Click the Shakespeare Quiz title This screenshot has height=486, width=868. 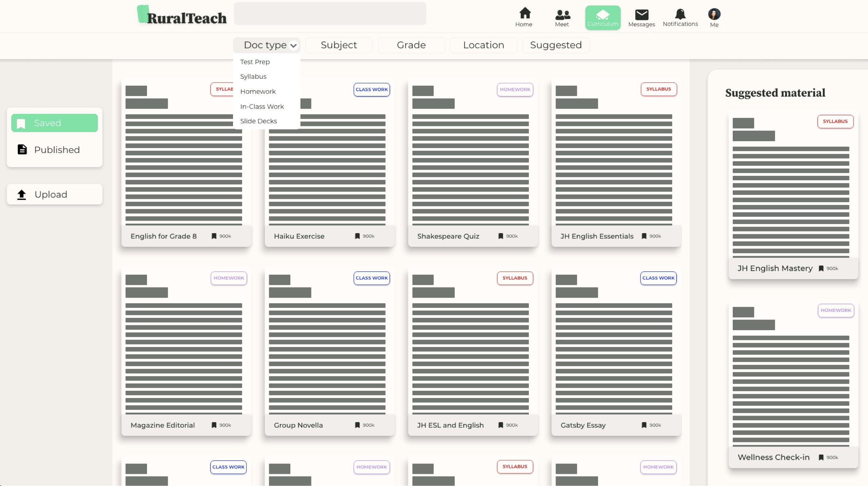[x=448, y=236]
